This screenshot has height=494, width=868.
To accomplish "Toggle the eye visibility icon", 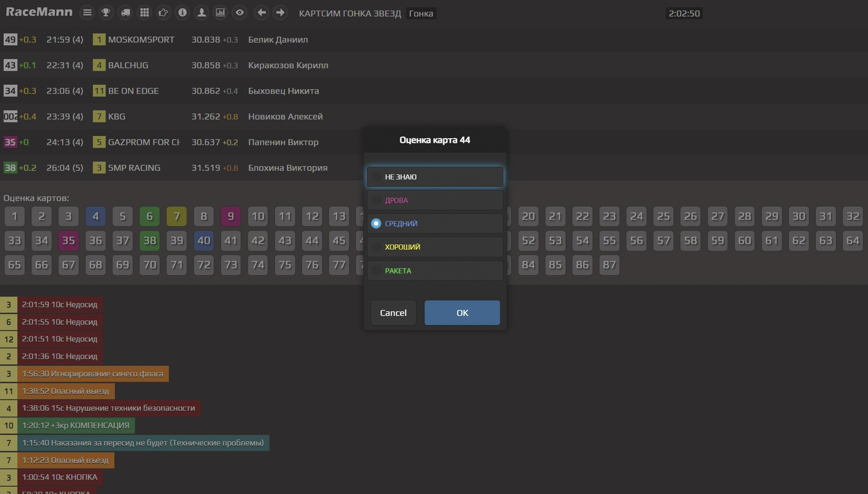I will point(239,13).
